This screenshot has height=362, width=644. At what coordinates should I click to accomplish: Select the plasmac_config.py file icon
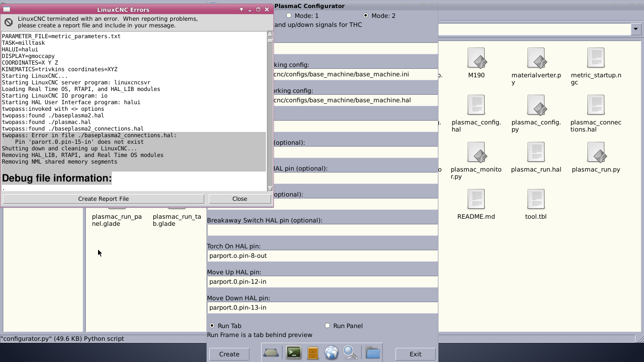click(536, 105)
